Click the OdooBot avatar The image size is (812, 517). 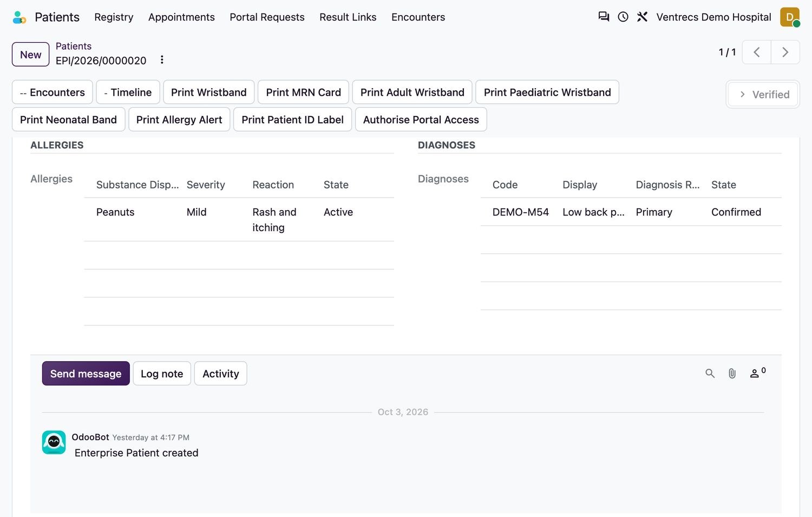coord(54,442)
